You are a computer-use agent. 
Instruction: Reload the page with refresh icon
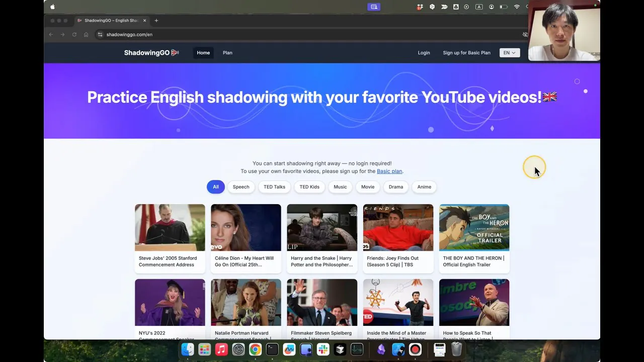pos(74,35)
